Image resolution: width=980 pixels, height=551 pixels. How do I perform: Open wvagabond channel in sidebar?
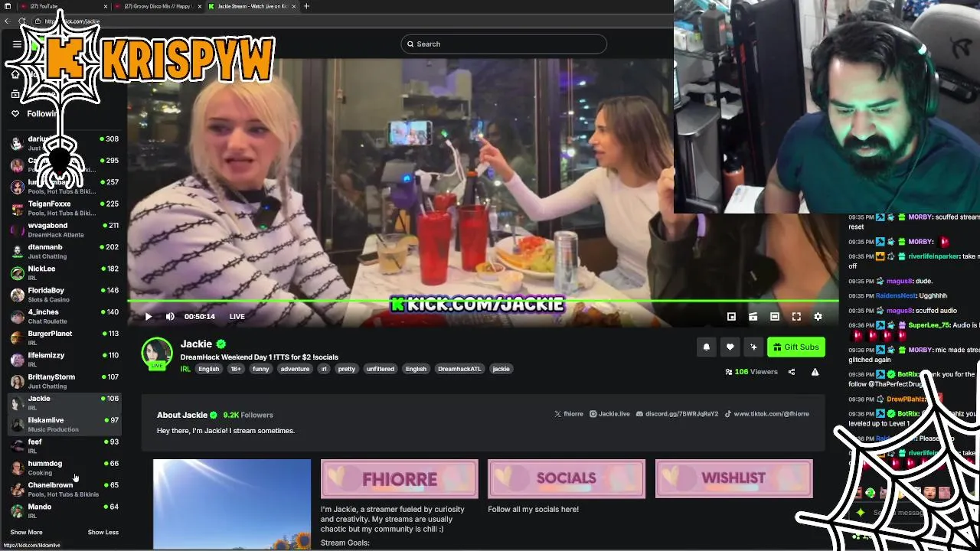pos(64,230)
